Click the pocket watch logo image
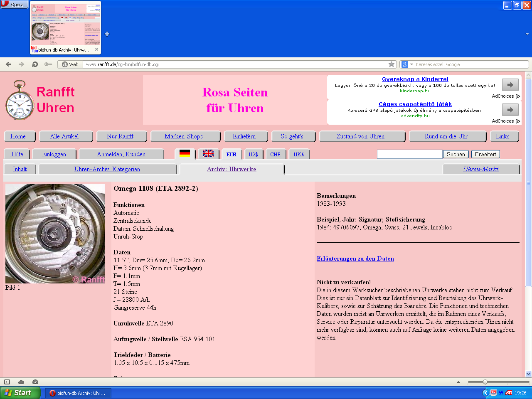This screenshot has width=532, height=399. [20, 100]
